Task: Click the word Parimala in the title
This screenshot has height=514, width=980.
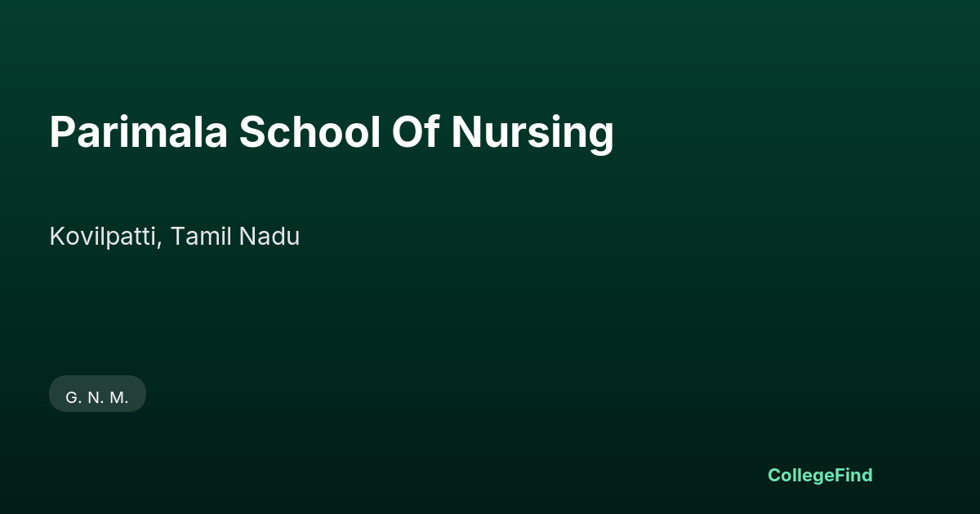Action: 139,132
